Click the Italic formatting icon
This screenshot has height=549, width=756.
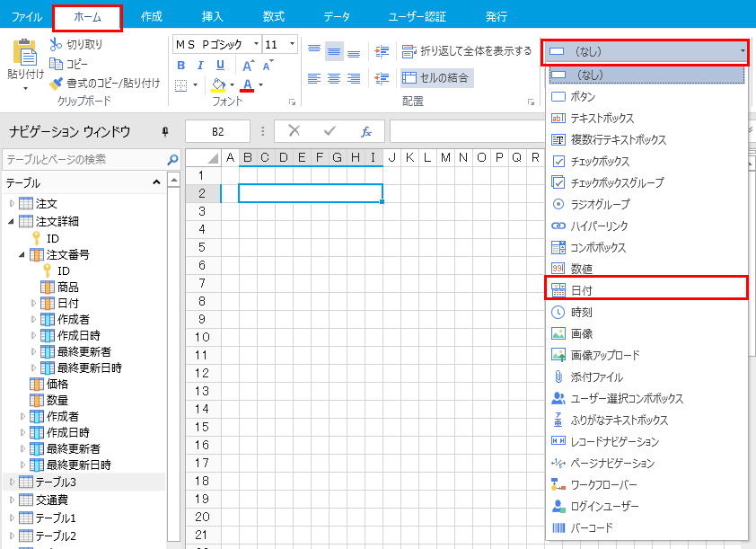[x=200, y=65]
